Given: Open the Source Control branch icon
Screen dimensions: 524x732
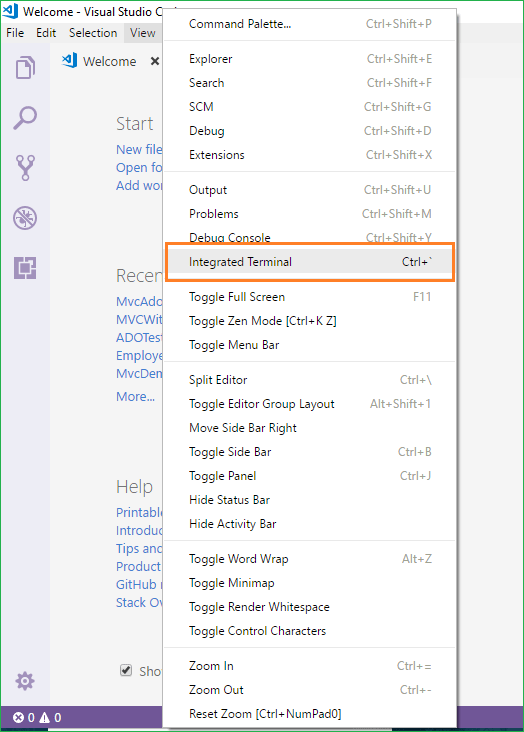Looking at the screenshot, I should pyautogui.click(x=25, y=168).
